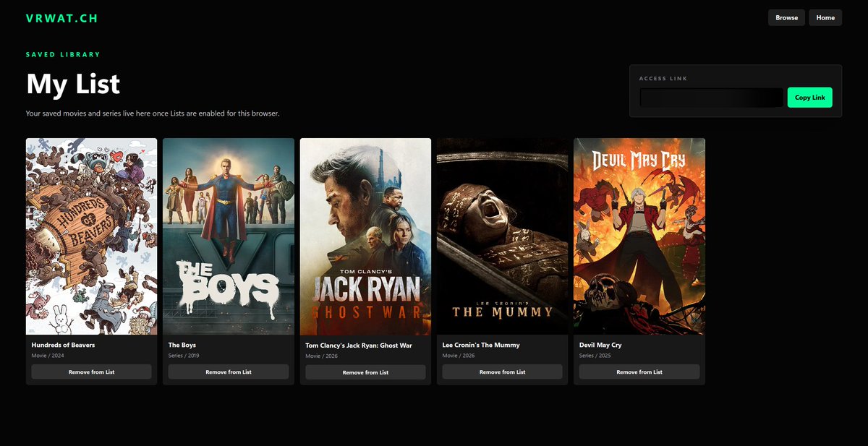868x446 pixels.
Task: Click 'Movie / 2026' under Jack Ryan
Action: coord(322,356)
